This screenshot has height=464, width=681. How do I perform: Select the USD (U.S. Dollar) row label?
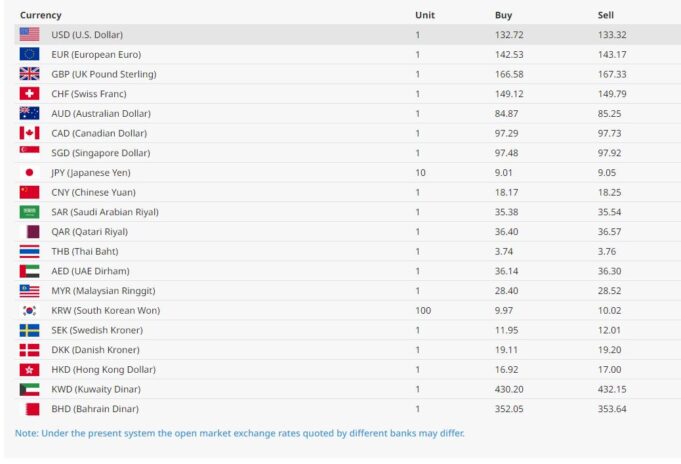click(87, 35)
